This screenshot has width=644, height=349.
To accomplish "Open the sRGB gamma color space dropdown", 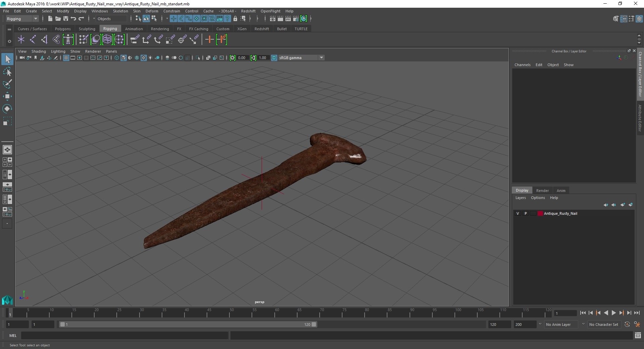I will coord(301,58).
